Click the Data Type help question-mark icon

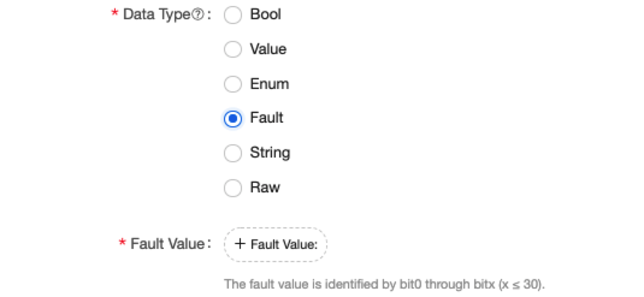tap(198, 15)
